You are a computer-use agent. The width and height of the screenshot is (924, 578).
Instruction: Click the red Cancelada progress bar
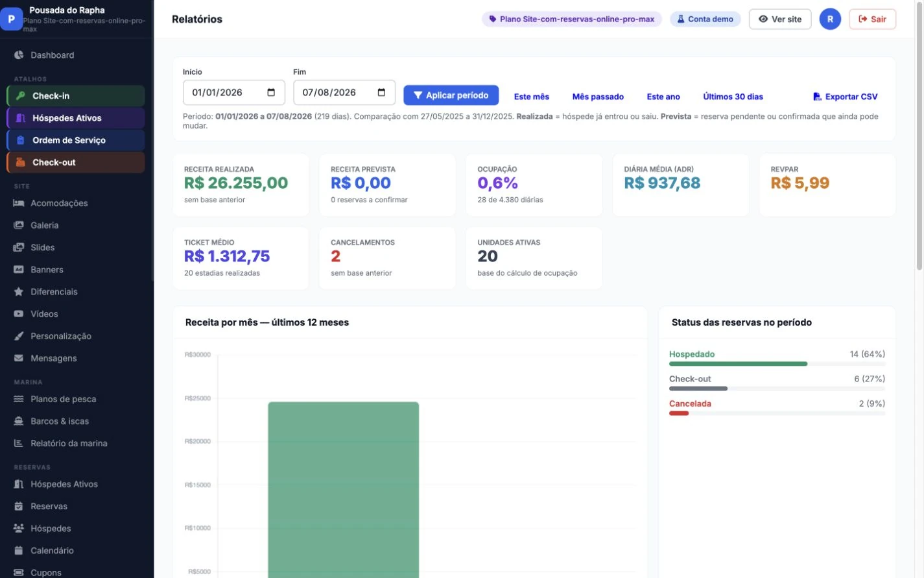click(679, 413)
